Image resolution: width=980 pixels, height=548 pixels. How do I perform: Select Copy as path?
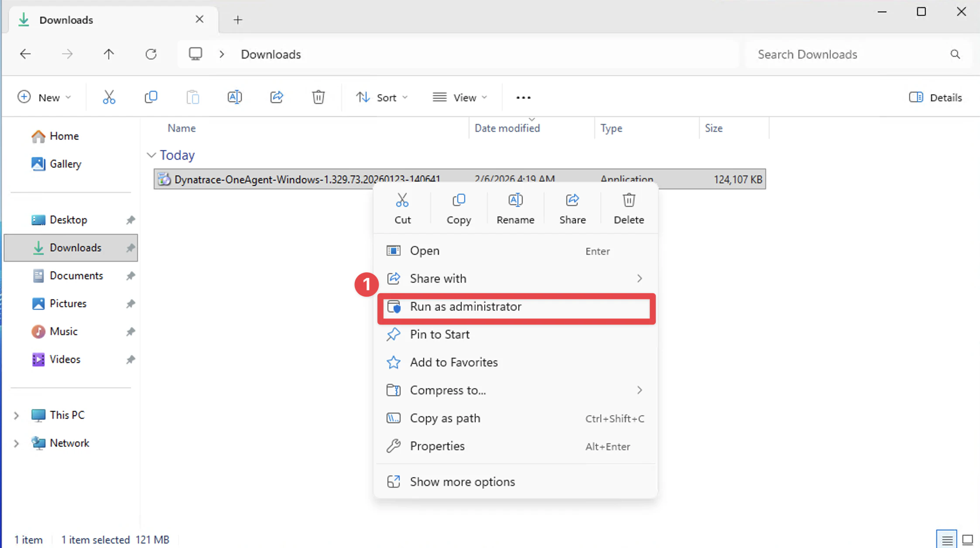tap(516, 418)
